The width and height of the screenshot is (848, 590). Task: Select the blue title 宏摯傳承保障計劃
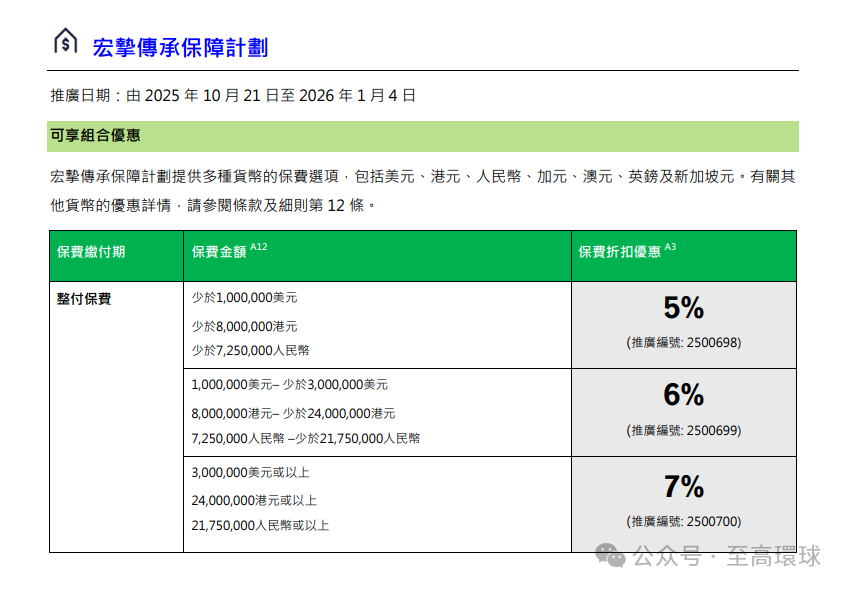(180, 47)
